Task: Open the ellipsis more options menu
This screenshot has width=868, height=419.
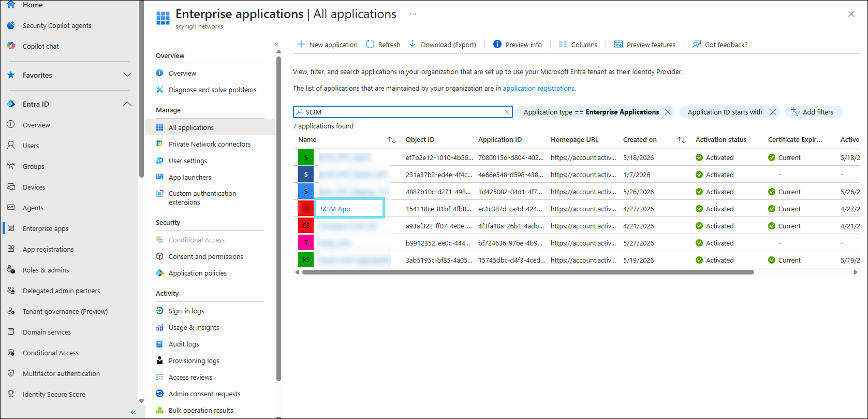Action: [413, 14]
